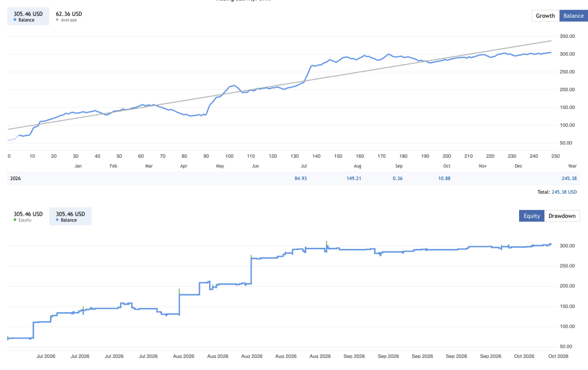Toggle the Balance series in lower chart legend
Viewport: 588px width, 370px height.
70,216
